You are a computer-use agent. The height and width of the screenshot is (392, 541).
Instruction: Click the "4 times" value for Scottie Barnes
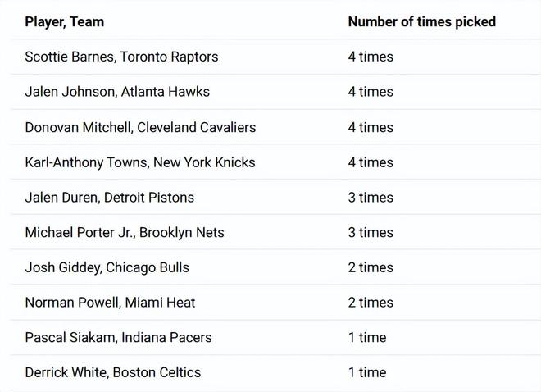click(371, 57)
